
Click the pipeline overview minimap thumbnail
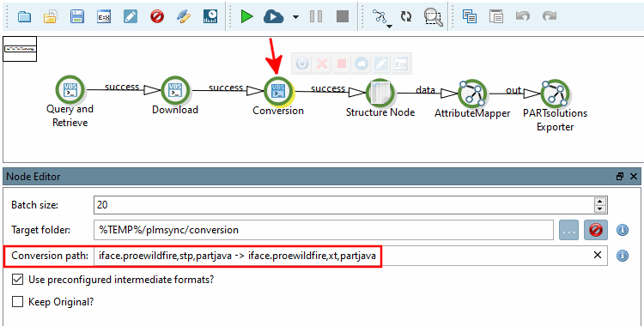point(20,49)
